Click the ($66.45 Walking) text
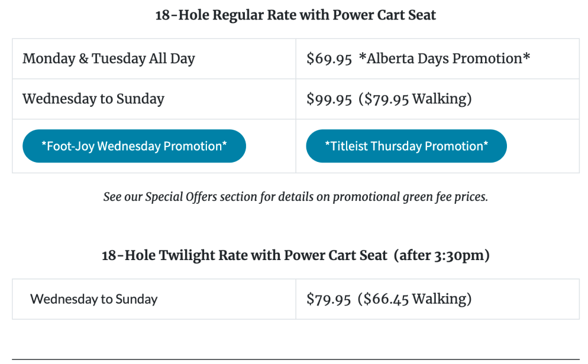Screen dimensions: 588x364 click(x=414, y=299)
